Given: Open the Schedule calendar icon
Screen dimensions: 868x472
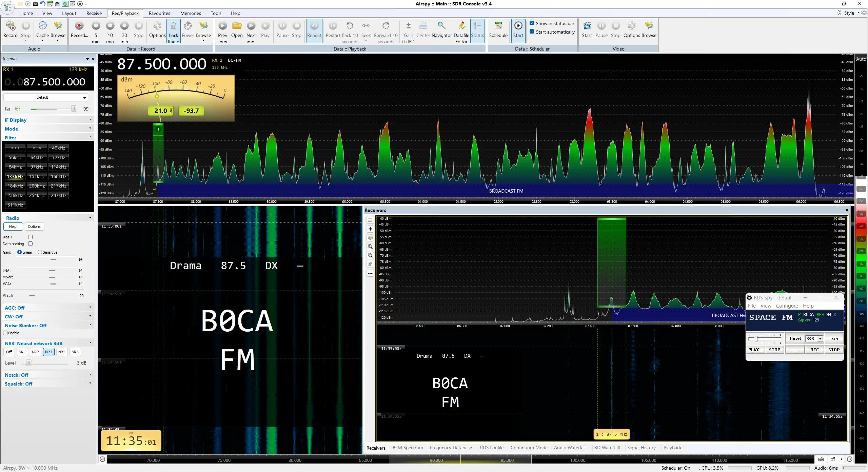Looking at the screenshot, I should tap(498, 26).
